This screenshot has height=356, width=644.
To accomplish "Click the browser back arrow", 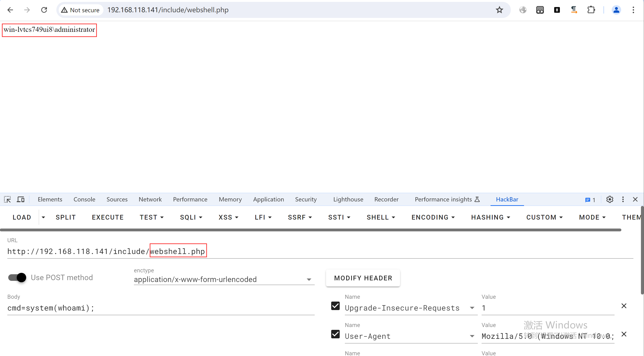I will [10, 10].
